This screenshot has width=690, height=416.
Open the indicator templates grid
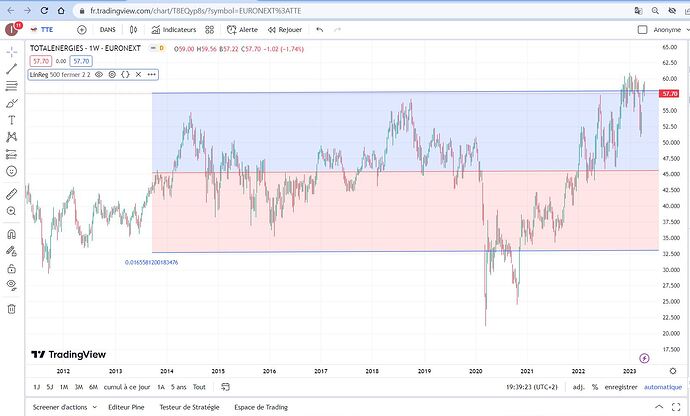pyautogui.click(x=209, y=29)
